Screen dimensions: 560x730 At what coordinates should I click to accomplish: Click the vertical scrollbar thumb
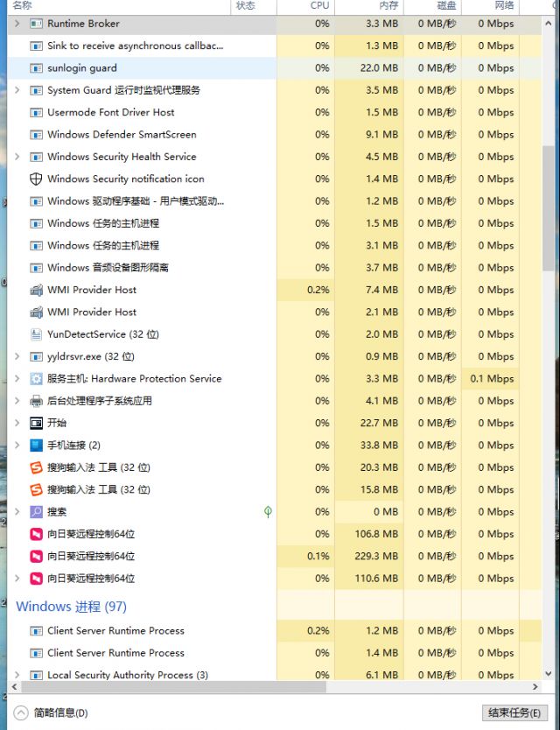548,208
